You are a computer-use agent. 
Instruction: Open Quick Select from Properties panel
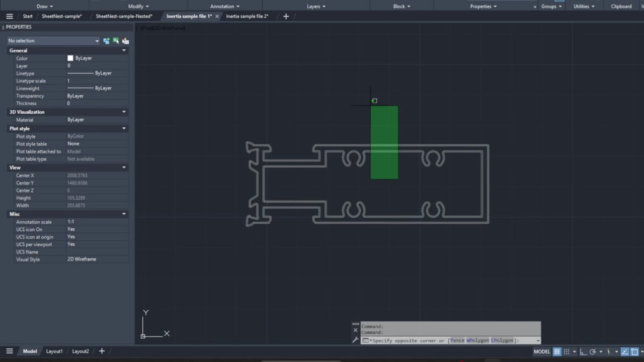125,41
